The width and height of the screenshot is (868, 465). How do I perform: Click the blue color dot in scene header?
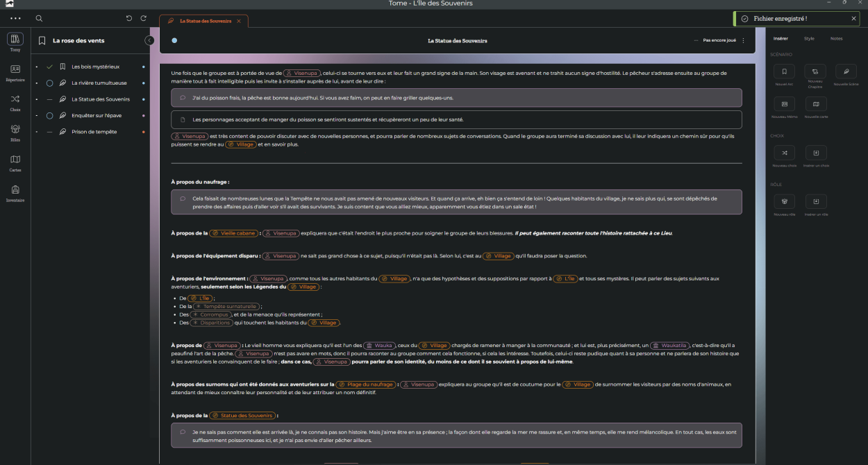(x=174, y=41)
